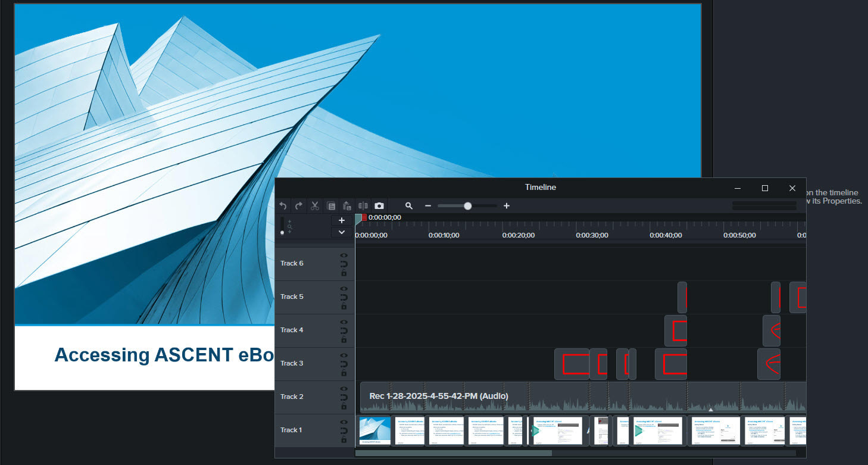Select the arc-shaped annotation clip on Track 4
The height and width of the screenshot is (465, 868).
[x=772, y=330]
